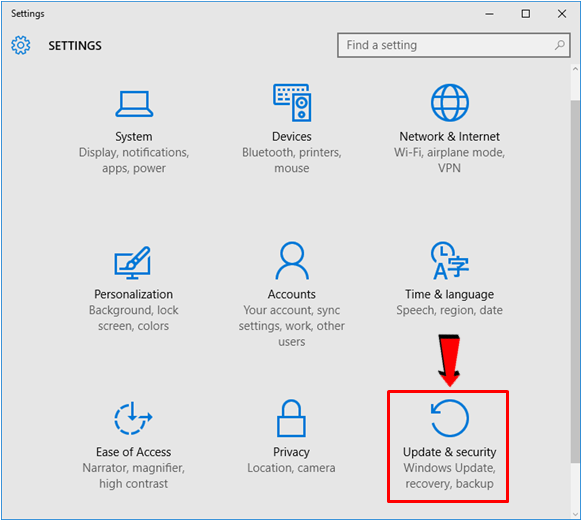The image size is (581, 520).
Task: Click the scrollbar down arrow
Action: (575, 514)
